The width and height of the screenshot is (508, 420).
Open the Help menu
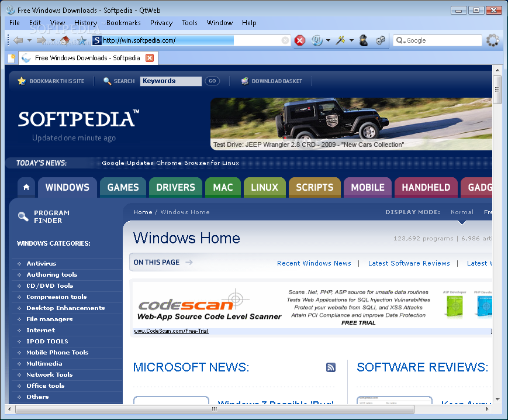249,23
